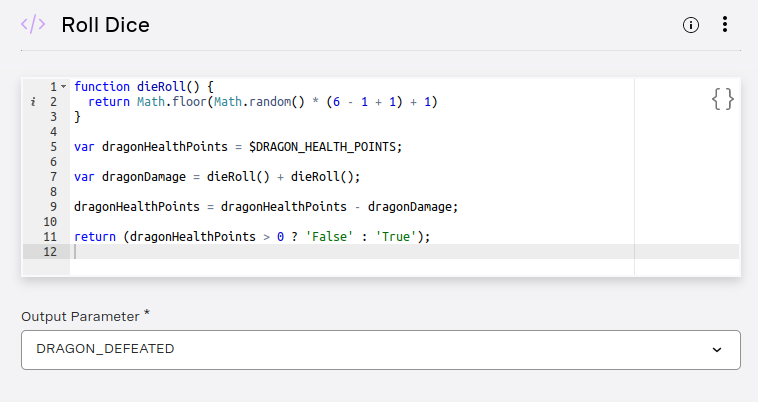Click the dropdown chevron in Output Parameter

[x=717, y=350]
